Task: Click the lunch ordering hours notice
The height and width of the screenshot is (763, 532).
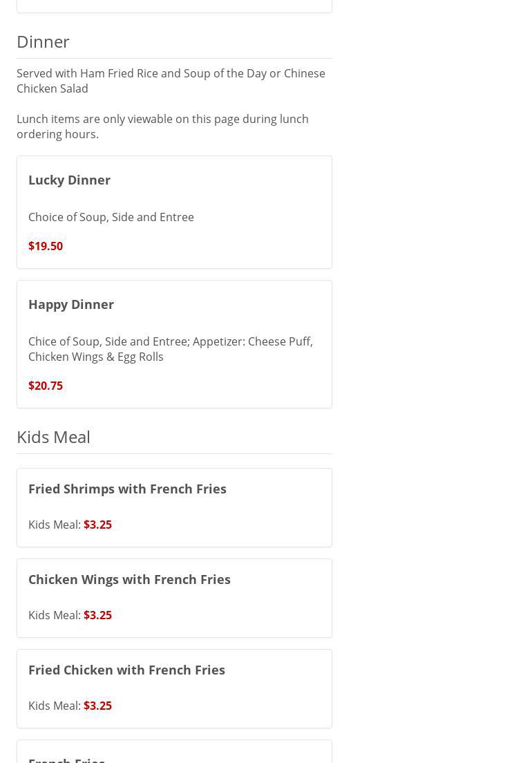Action: 162,126
